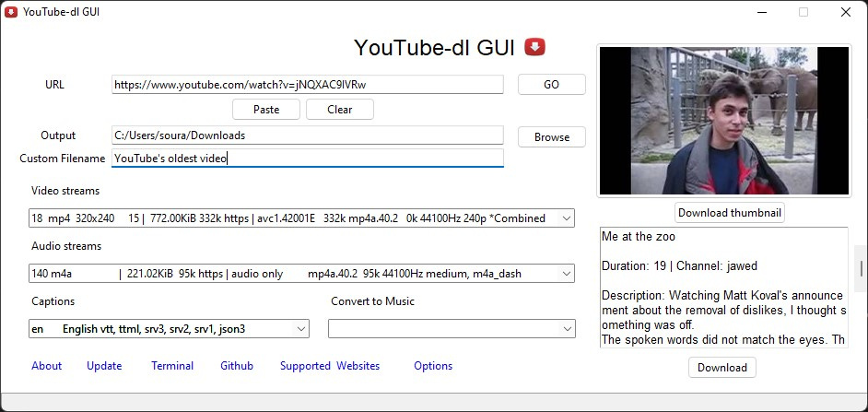
Task: Clear the URL with the Clear button
Action: pos(339,109)
